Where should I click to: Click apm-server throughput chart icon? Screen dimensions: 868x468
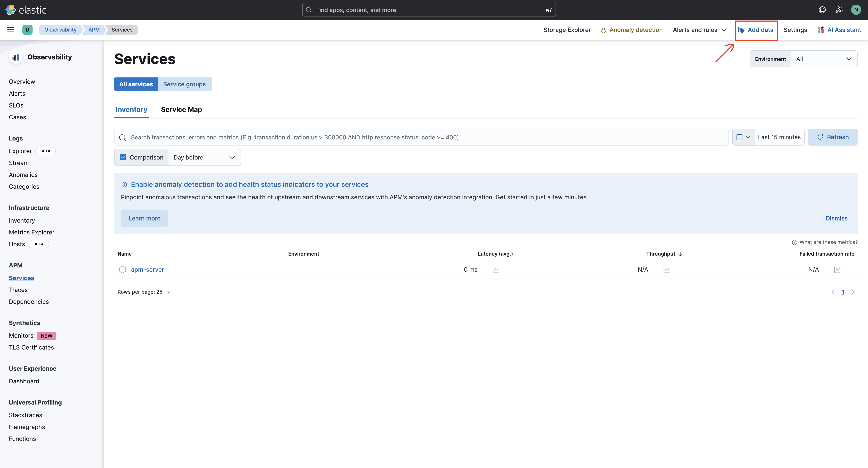coord(667,269)
